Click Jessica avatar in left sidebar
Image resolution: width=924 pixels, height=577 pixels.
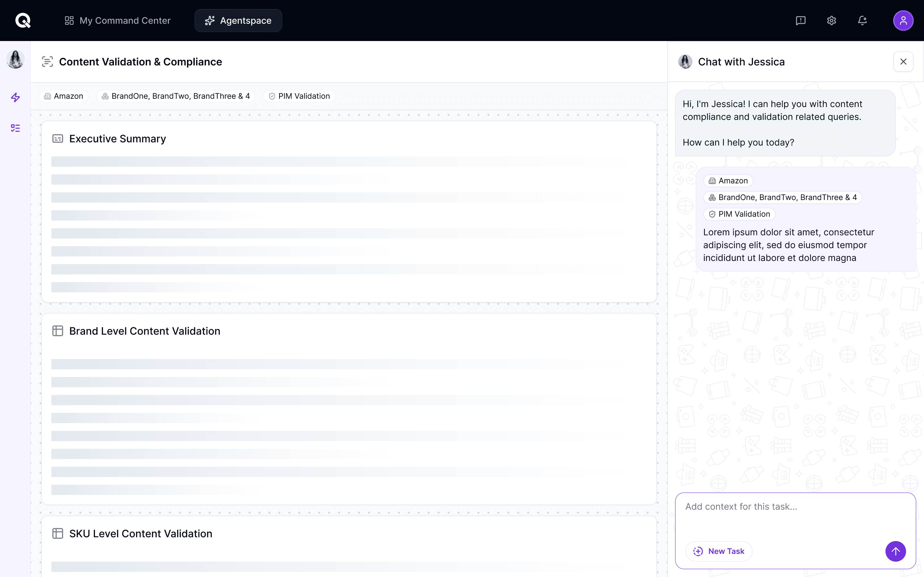(15, 60)
